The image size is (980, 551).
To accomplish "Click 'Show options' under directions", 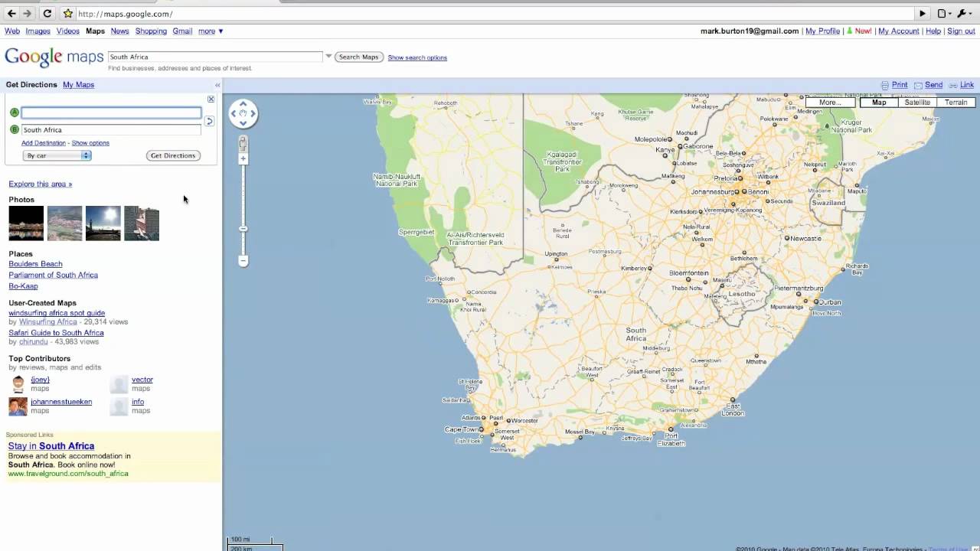I will coord(90,143).
